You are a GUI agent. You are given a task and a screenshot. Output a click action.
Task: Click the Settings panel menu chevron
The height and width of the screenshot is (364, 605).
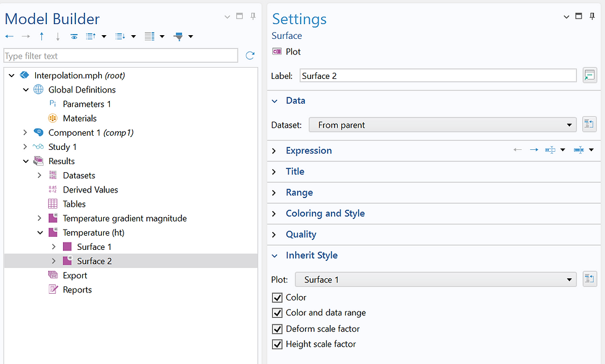click(x=566, y=17)
